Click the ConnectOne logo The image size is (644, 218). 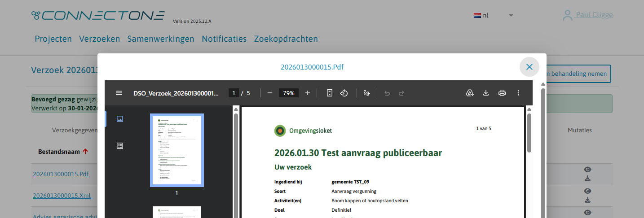[98, 15]
